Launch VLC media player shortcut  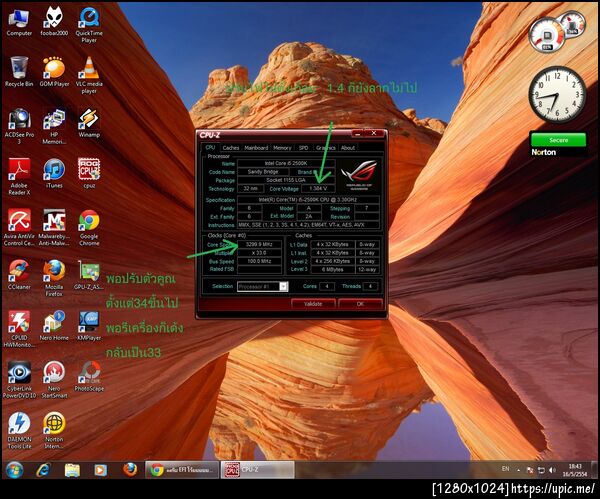coord(89,75)
